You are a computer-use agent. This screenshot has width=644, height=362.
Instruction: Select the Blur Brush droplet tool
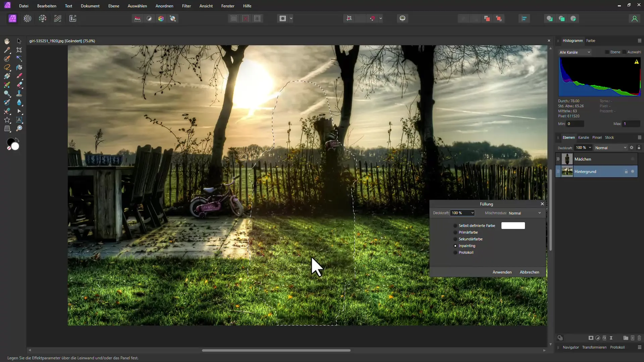[x=19, y=102]
